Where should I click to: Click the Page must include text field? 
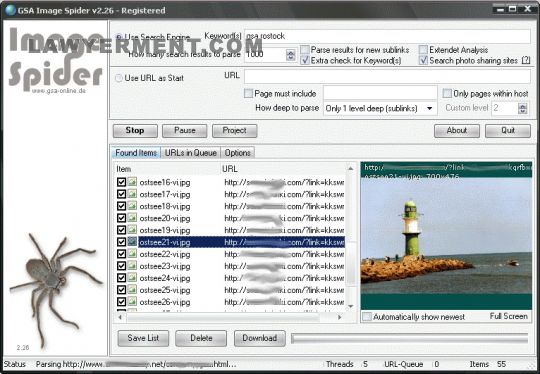click(x=380, y=93)
